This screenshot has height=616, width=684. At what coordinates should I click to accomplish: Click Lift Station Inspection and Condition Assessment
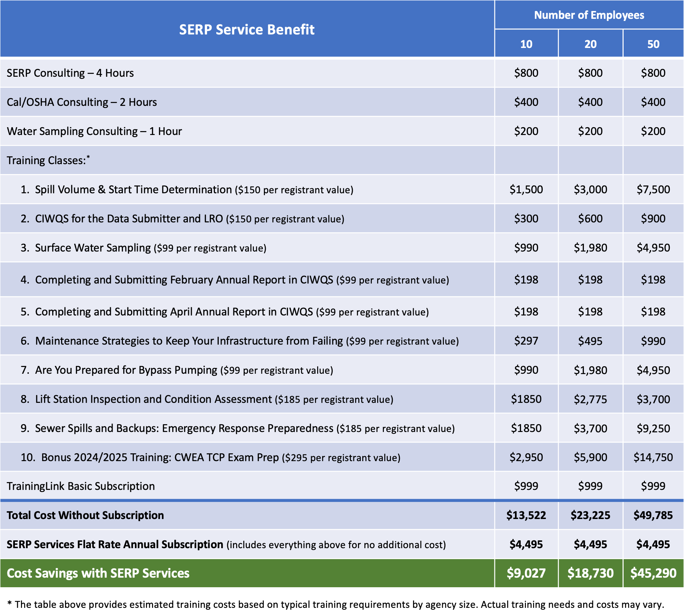(153, 399)
